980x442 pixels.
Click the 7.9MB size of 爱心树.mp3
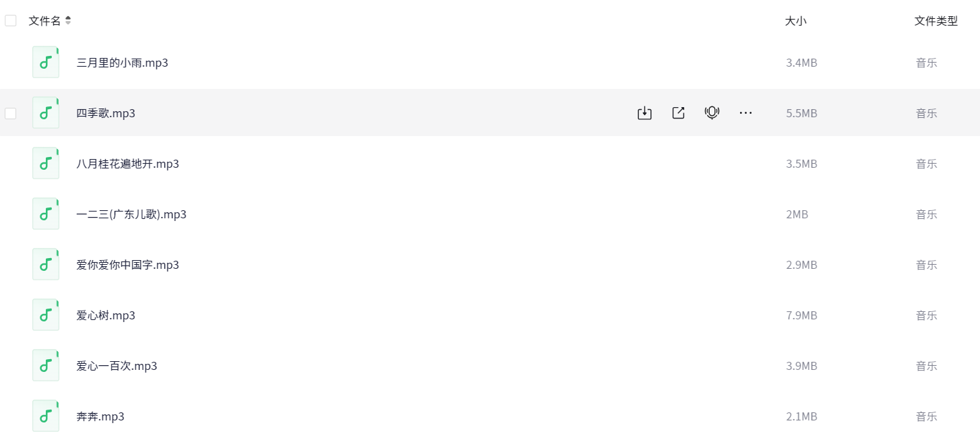pos(801,315)
